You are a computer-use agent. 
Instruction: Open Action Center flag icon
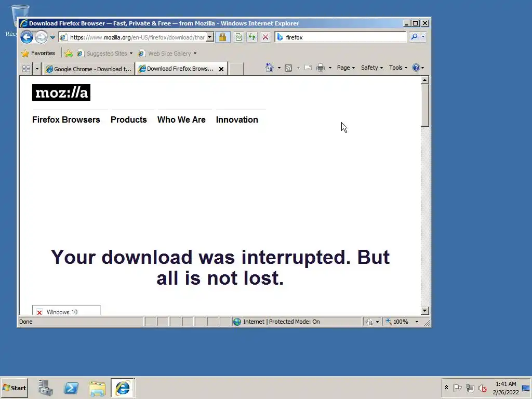[457, 388]
